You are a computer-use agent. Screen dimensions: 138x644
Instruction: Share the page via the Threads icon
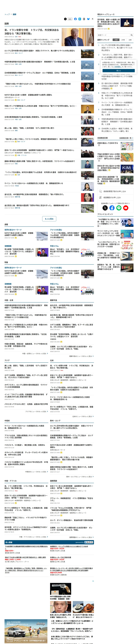84,19
